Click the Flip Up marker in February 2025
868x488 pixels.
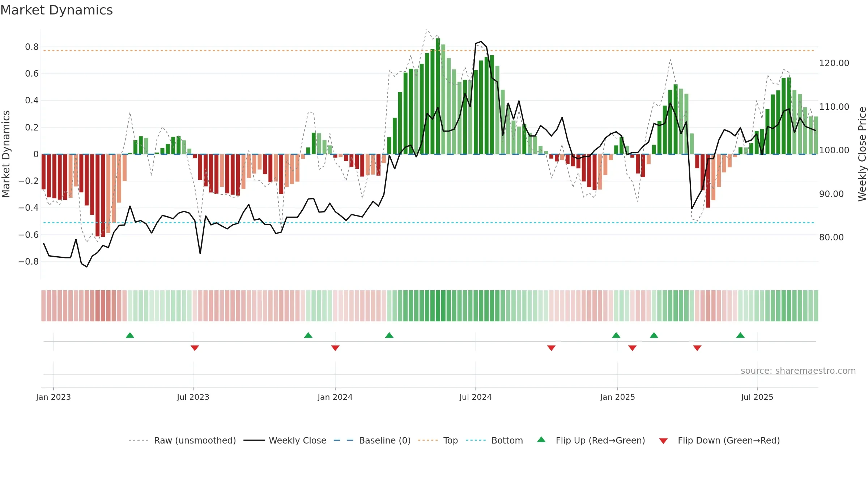pos(654,335)
